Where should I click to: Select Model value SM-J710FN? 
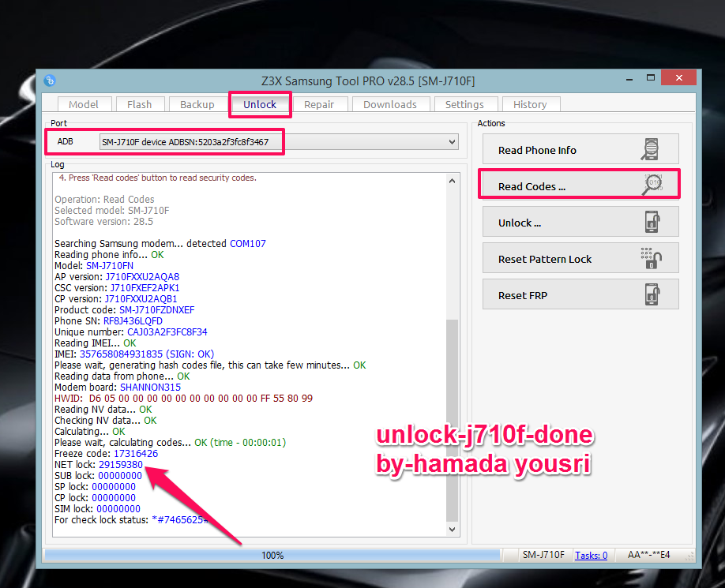110,266
